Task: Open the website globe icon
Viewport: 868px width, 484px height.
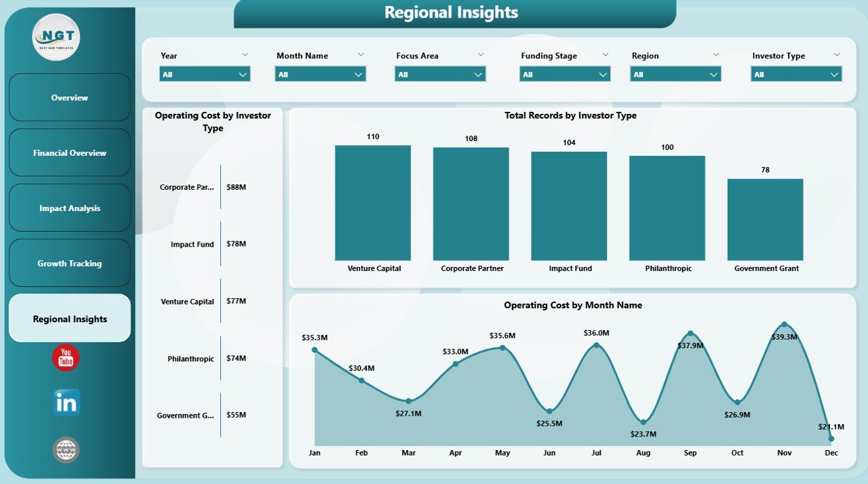Action: click(65, 449)
